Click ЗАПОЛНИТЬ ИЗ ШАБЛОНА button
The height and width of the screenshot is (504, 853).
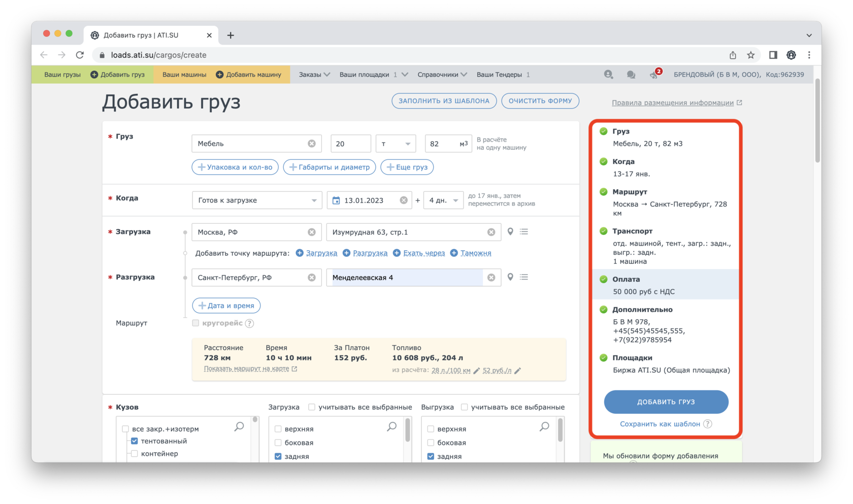[444, 101]
